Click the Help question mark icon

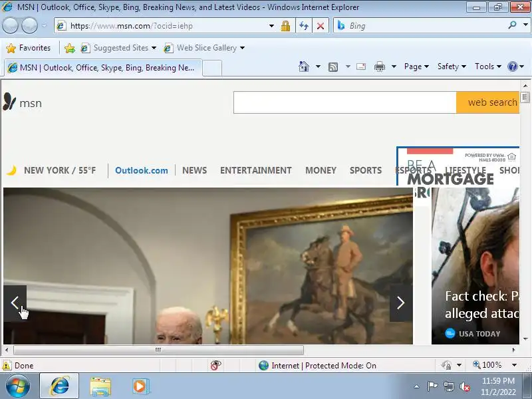point(512,66)
